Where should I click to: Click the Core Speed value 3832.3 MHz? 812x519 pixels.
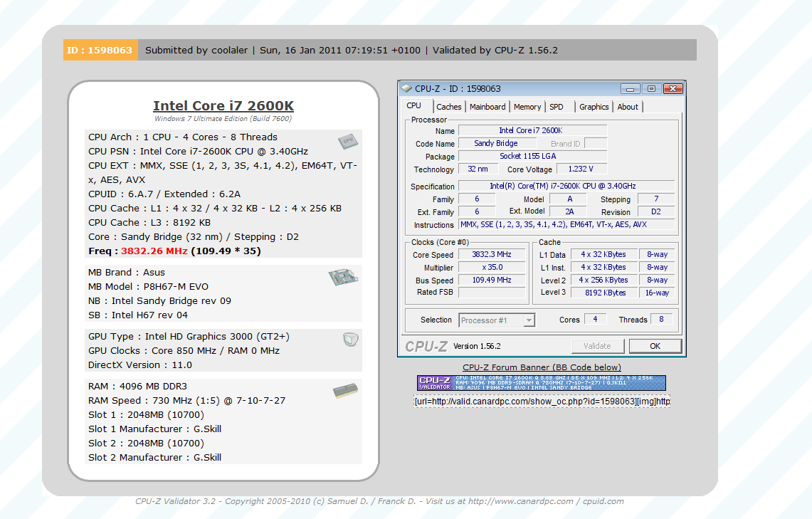pyautogui.click(x=492, y=255)
